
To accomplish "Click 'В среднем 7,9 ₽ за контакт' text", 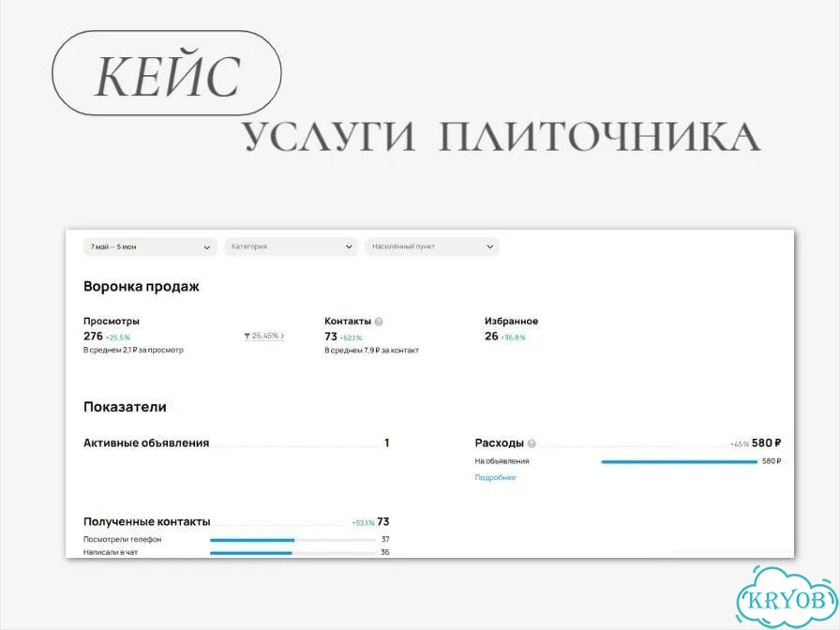I will point(372,351).
